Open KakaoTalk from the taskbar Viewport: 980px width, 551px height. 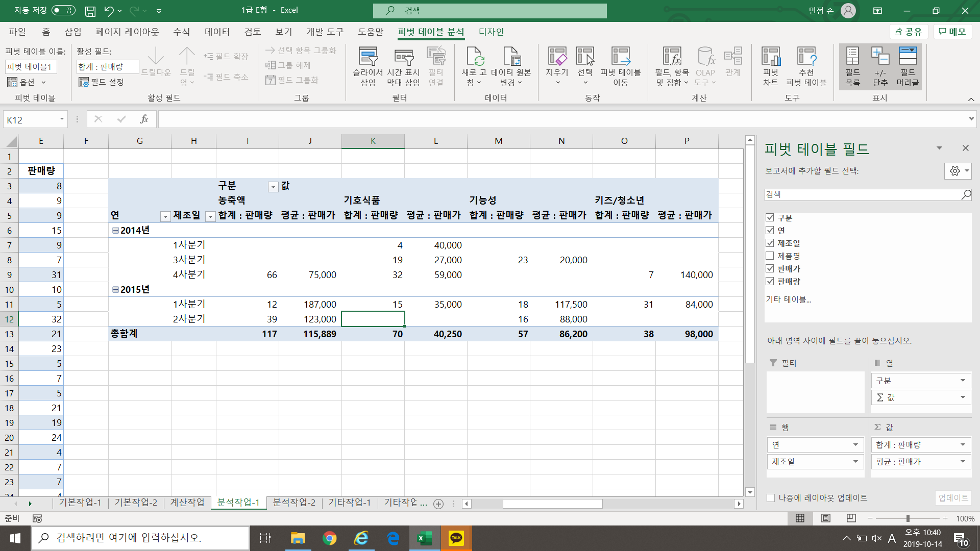click(x=456, y=538)
